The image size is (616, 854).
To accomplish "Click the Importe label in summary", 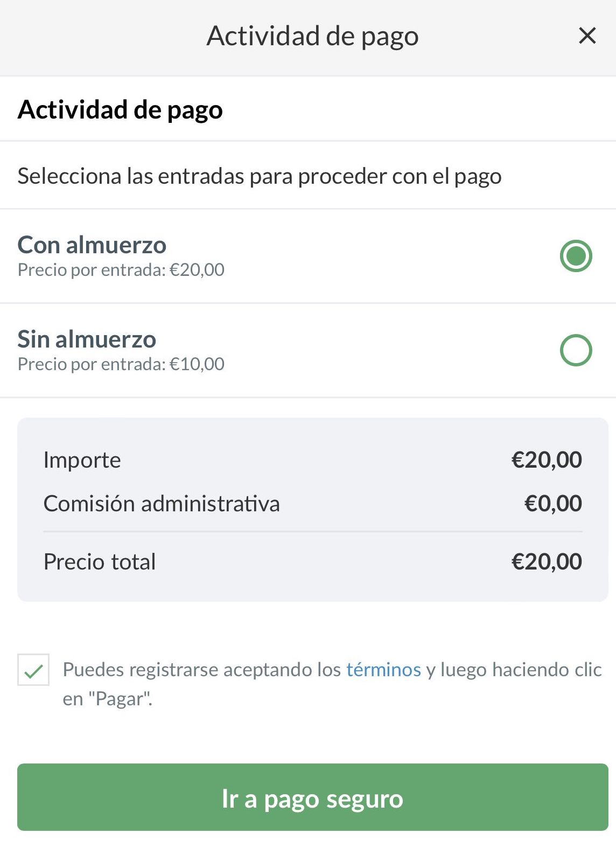I will tap(82, 460).
